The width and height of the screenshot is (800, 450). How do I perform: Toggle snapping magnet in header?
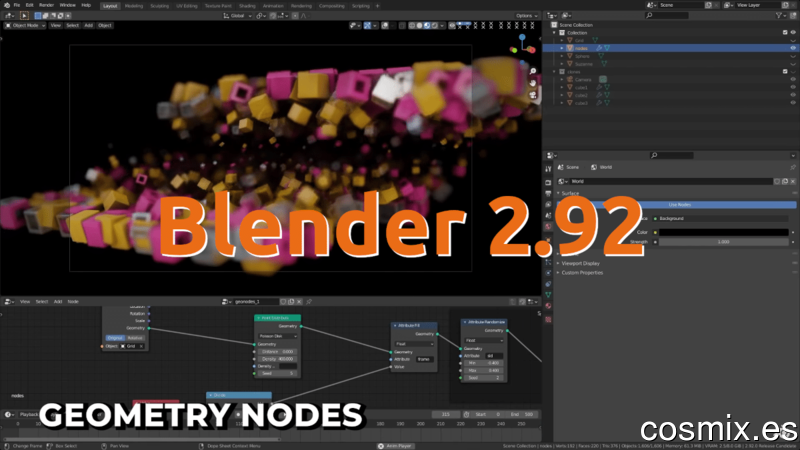pos(273,16)
